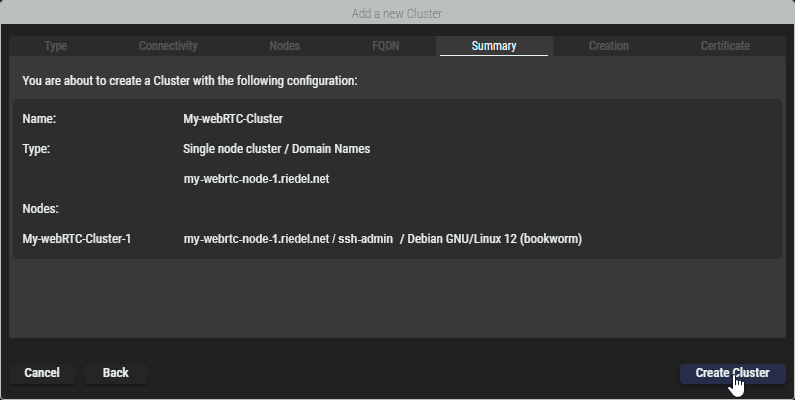Select the my-webrtc-node-1.riedel.net domain text
Screen dimensions: 795x400
pos(257,179)
